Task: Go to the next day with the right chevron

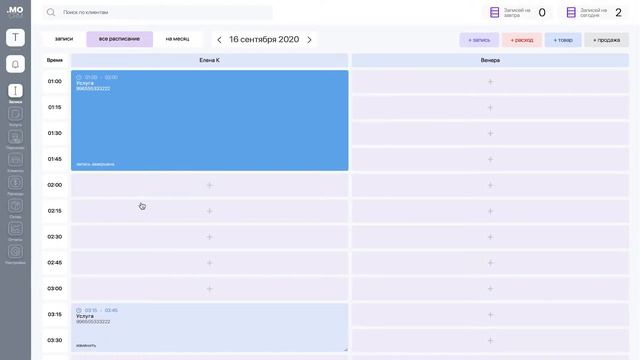Action: click(x=309, y=40)
